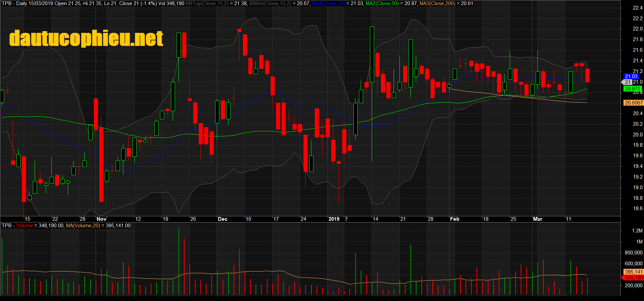Click the red Volume label in lower pane
Viewport: 644px width, 301px height.
pyautogui.click(x=24, y=226)
